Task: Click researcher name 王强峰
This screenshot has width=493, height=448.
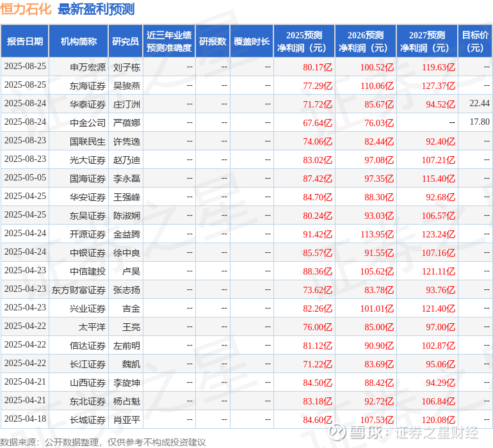Action: 127,197
